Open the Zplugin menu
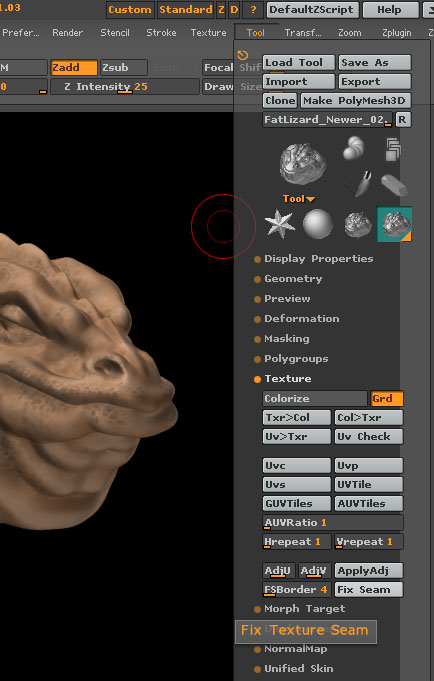Viewport: 434px width, 681px height. (397, 33)
